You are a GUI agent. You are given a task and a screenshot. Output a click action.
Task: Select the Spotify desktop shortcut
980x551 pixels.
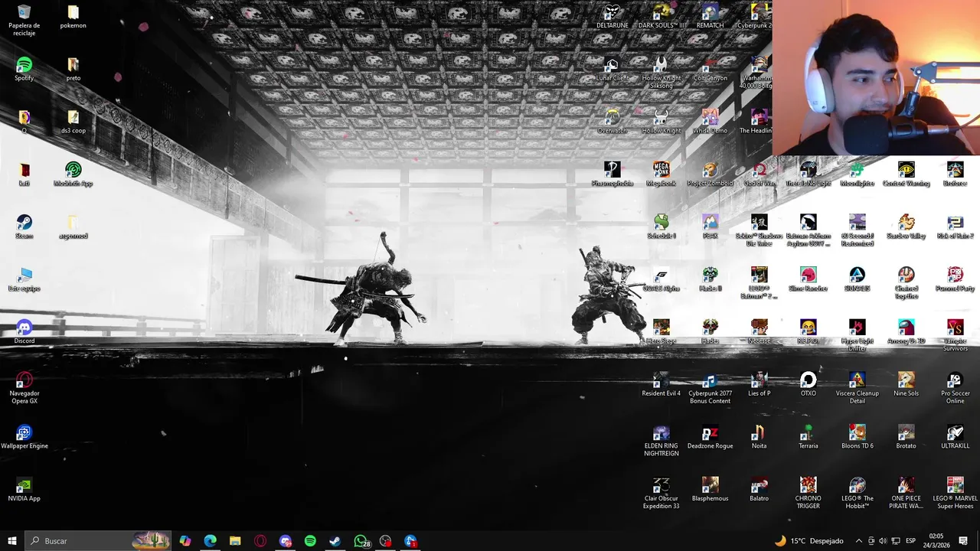click(x=24, y=70)
